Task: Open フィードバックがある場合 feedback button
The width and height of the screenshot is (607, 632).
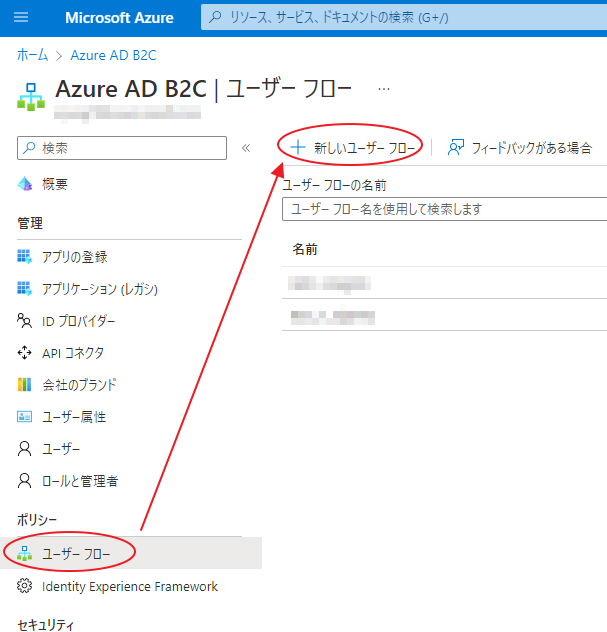Action: (x=520, y=148)
